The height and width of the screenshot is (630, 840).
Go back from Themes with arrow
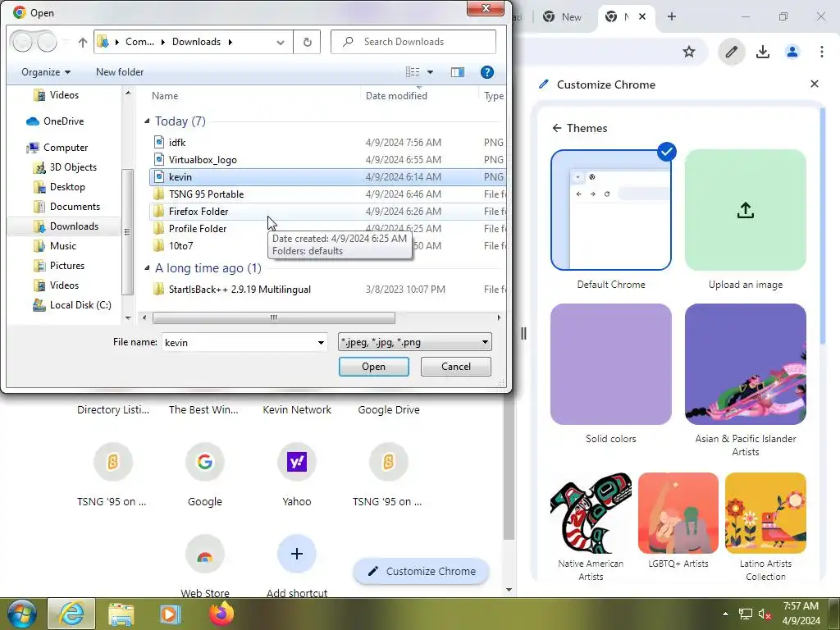(557, 128)
